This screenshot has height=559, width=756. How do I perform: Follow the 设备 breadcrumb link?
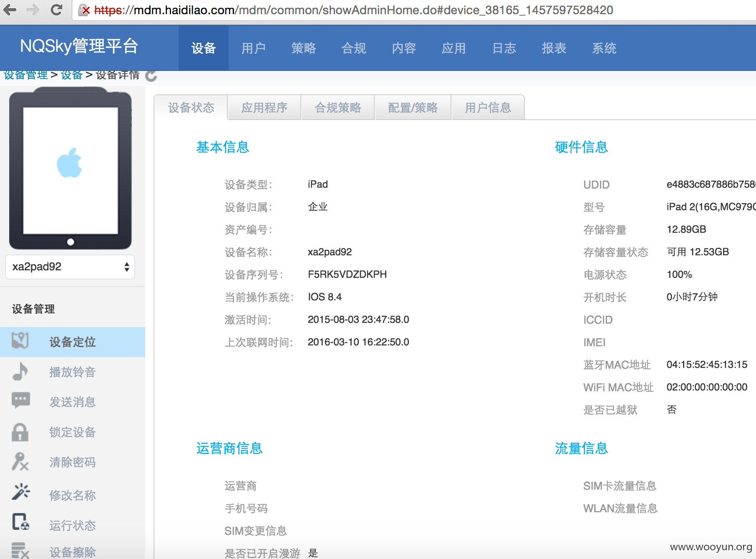(72, 75)
